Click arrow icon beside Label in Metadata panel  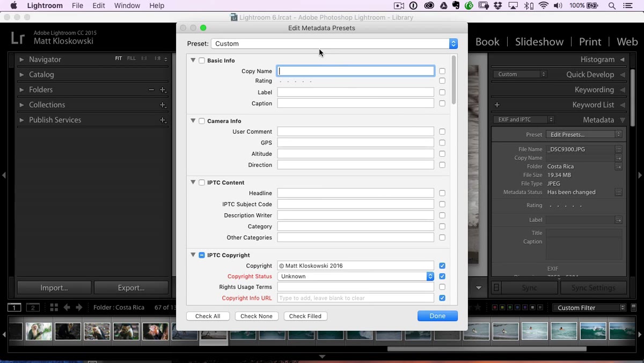click(x=619, y=220)
